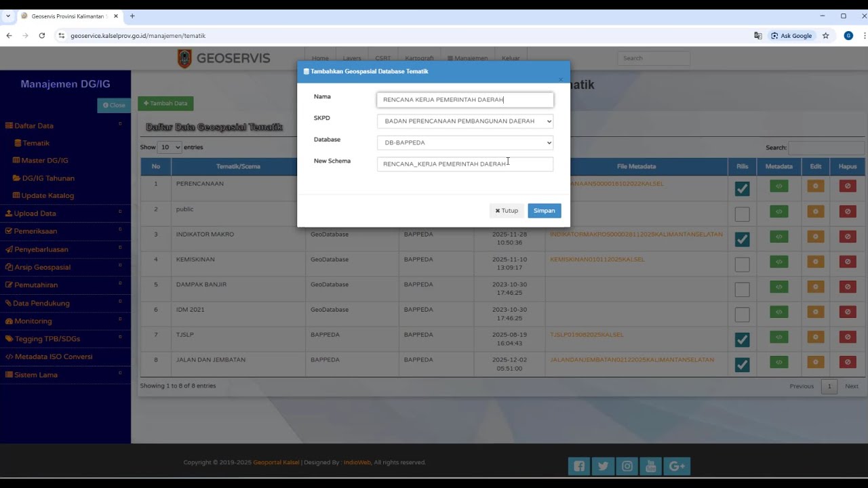Bookmark this page with the star icon
Image resolution: width=868 pixels, height=488 pixels.
[x=825, y=35]
